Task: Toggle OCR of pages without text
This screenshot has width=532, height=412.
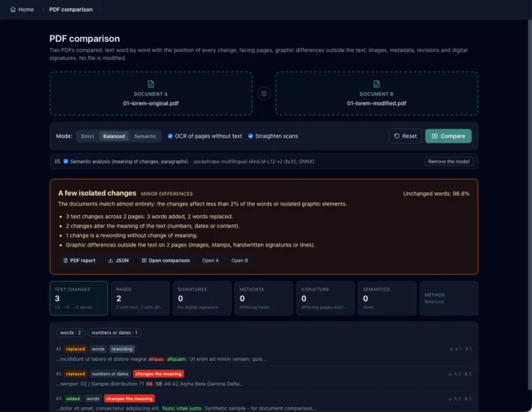Action: (x=170, y=136)
